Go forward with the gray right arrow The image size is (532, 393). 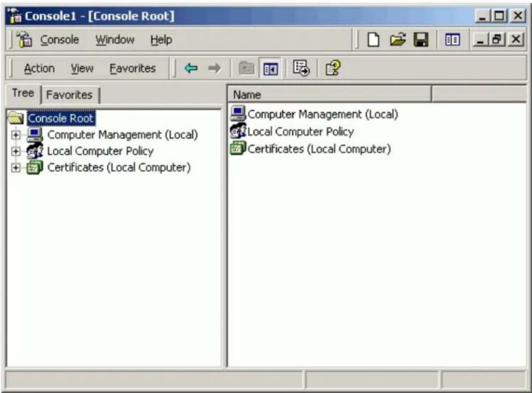pos(214,68)
